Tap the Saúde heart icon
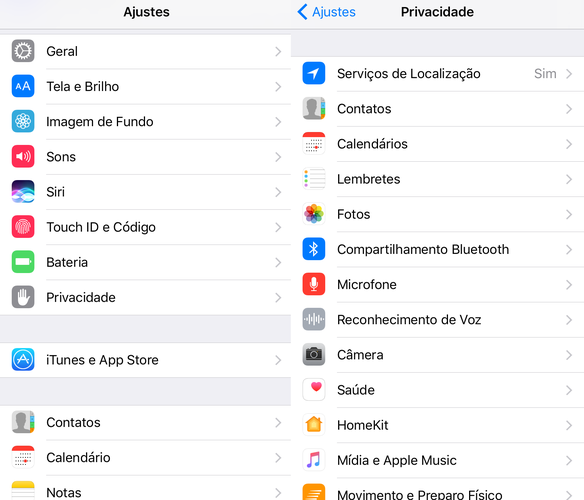This screenshot has height=500, width=584. 314,390
